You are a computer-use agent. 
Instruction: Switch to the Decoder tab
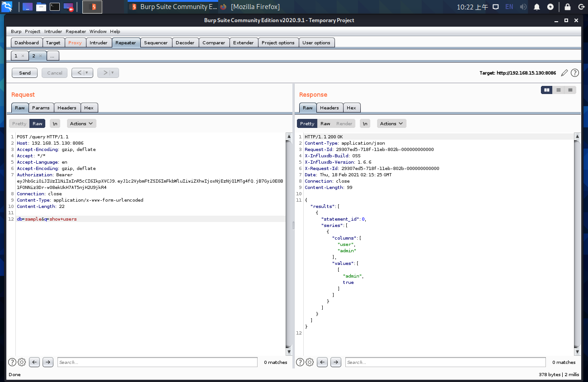click(x=185, y=42)
